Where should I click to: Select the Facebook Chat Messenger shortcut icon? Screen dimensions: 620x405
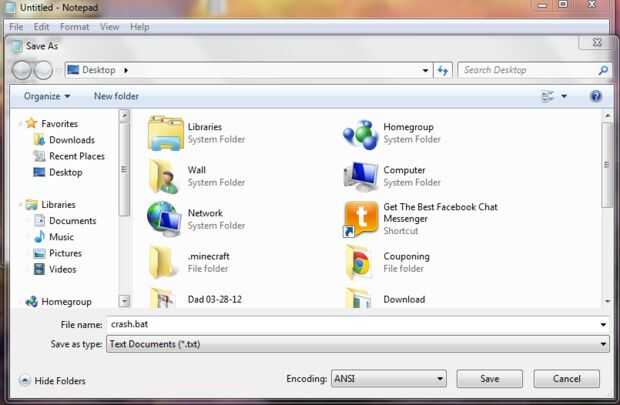click(x=360, y=219)
